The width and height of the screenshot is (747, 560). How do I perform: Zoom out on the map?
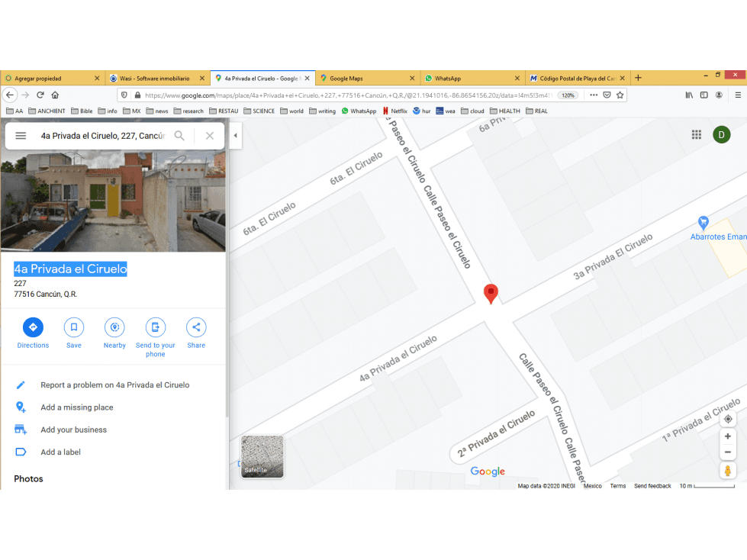(728, 452)
